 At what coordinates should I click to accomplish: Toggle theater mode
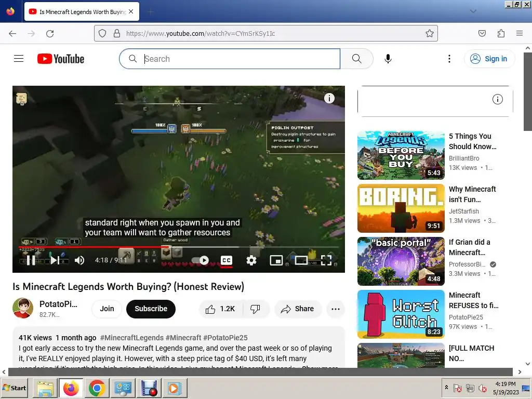(x=301, y=260)
